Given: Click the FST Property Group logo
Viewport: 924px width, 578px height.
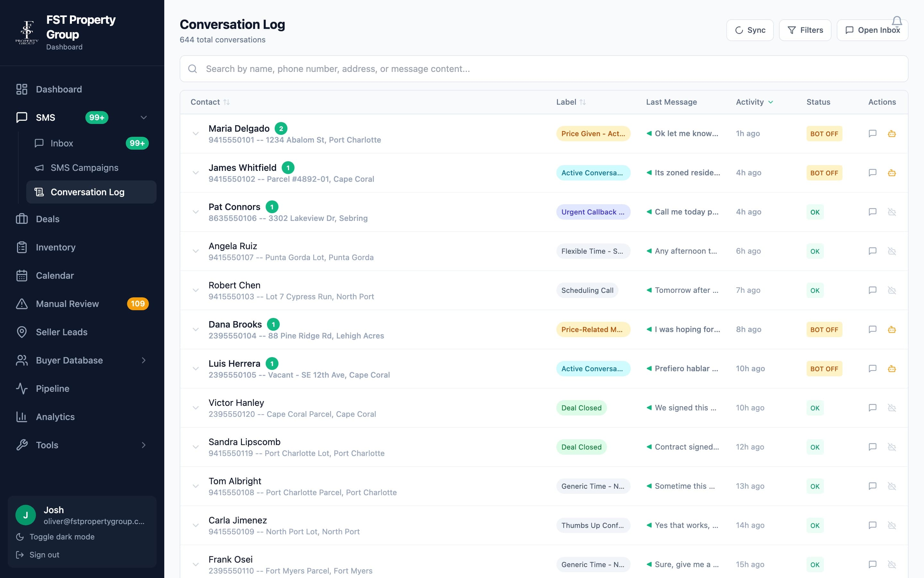Looking at the screenshot, I should pos(27,32).
